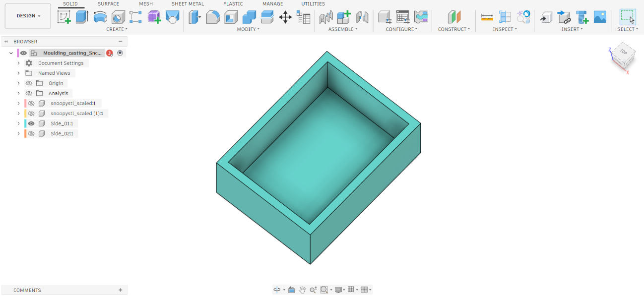This screenshot has width=644, height=296.
Task: Click the Zoom magnifier tool
Action: (313, 290)
